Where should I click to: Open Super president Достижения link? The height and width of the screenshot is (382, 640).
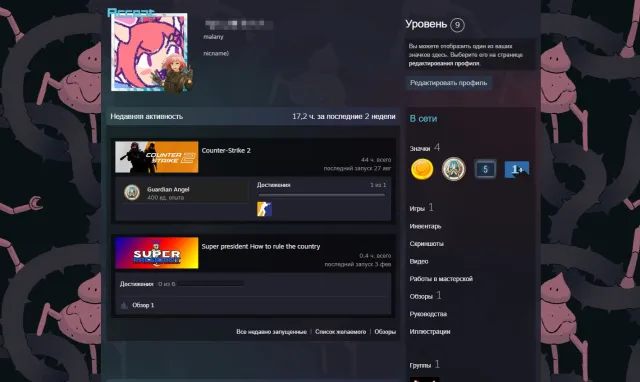[x=137, y=284]
